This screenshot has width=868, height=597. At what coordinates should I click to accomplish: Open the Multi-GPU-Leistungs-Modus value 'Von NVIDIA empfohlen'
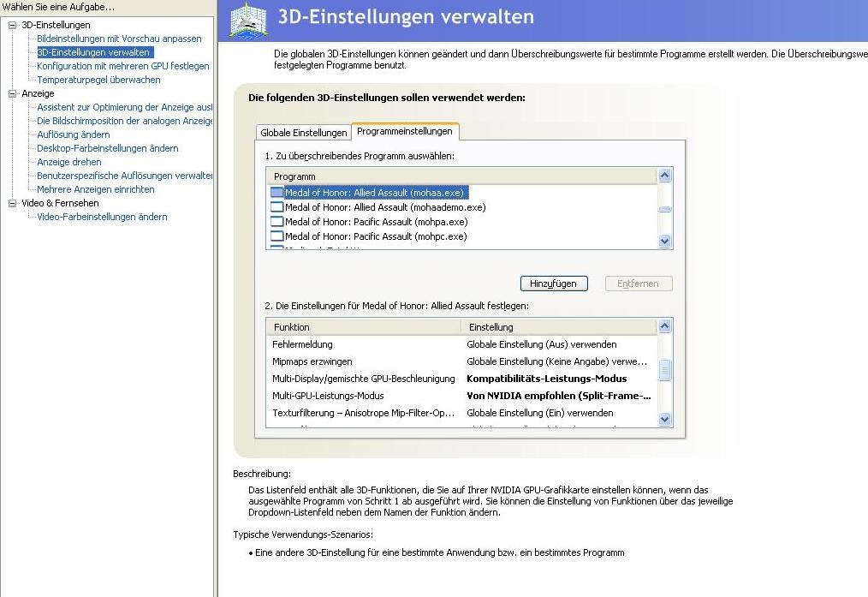(x=559, y=396)
